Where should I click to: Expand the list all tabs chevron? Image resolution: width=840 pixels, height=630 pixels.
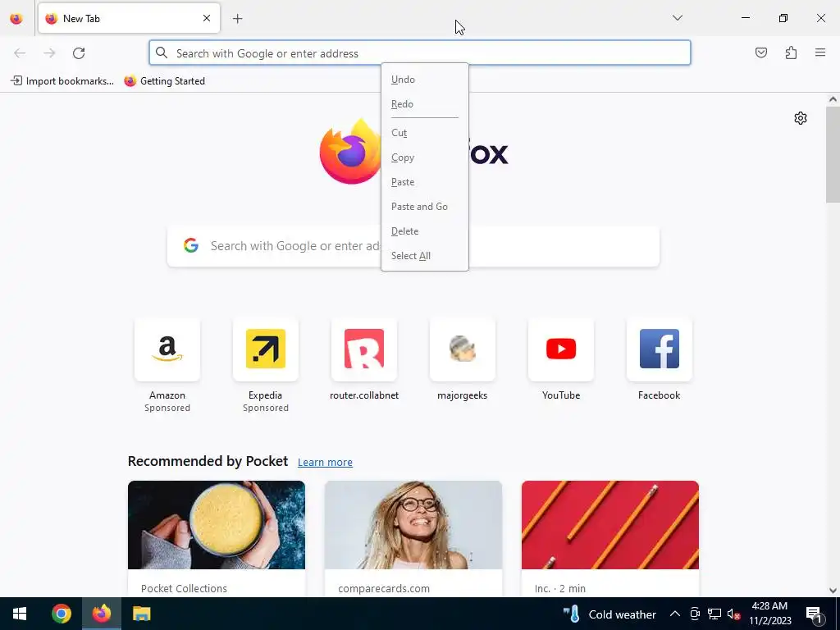pyautogui.click(x=677, y=18)
